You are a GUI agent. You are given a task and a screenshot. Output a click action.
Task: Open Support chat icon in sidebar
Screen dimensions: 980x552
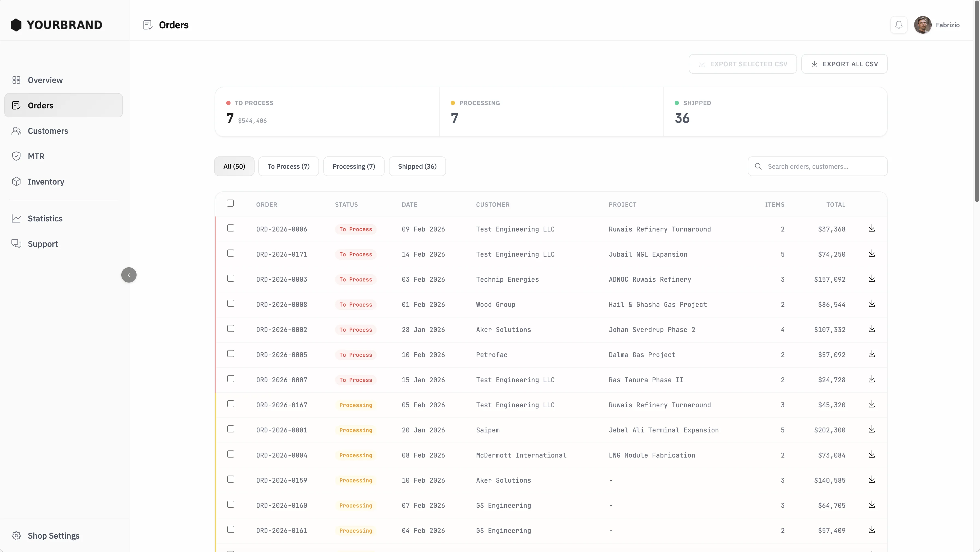(16, 244)
